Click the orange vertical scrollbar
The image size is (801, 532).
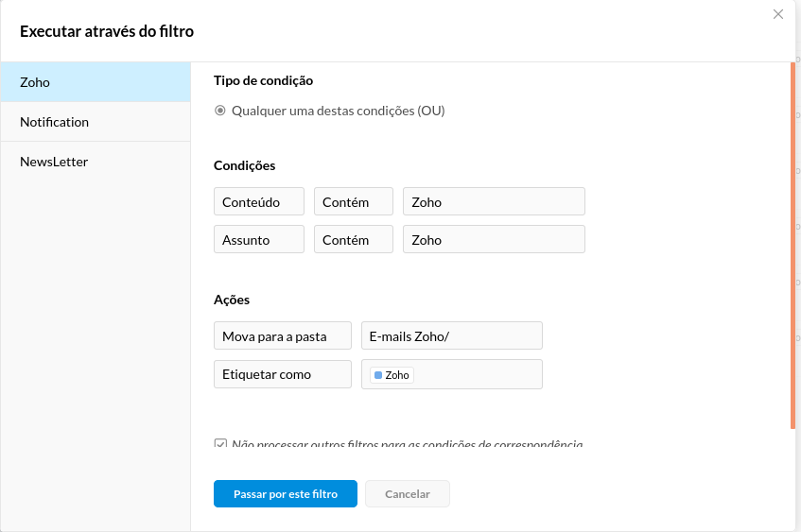coord(792,245)
